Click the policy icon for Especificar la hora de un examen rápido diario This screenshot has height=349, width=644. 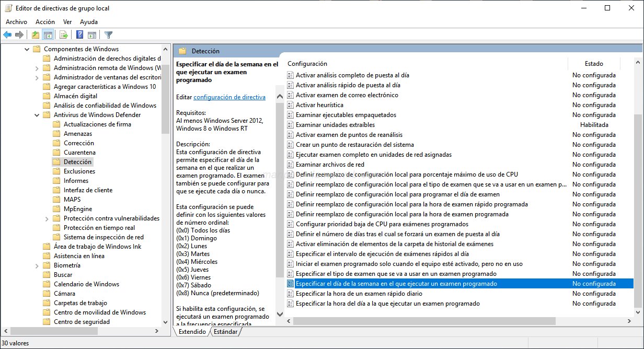coord(291,294)
